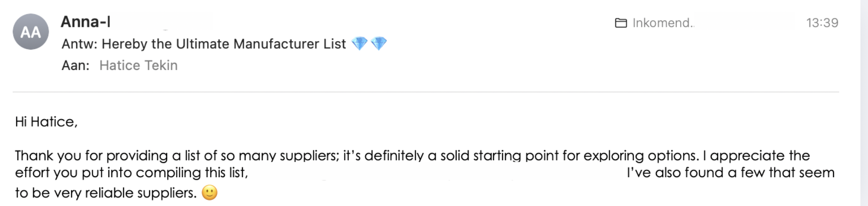
Task: Click the smiley emoji in the message
Action: 210,192
